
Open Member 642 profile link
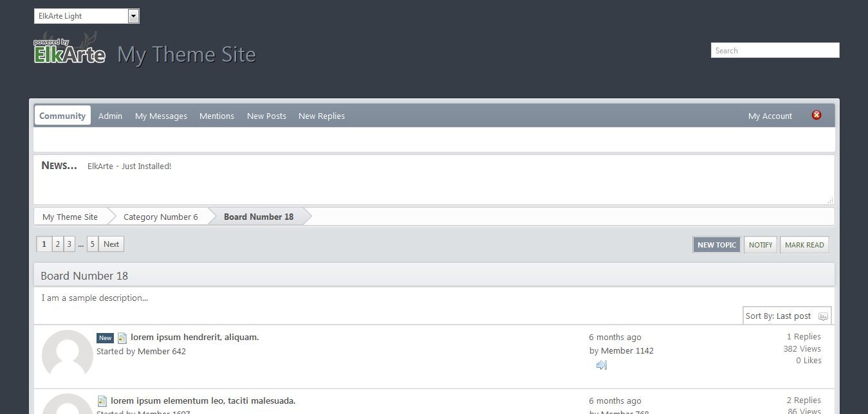click(x=161, y=351)
